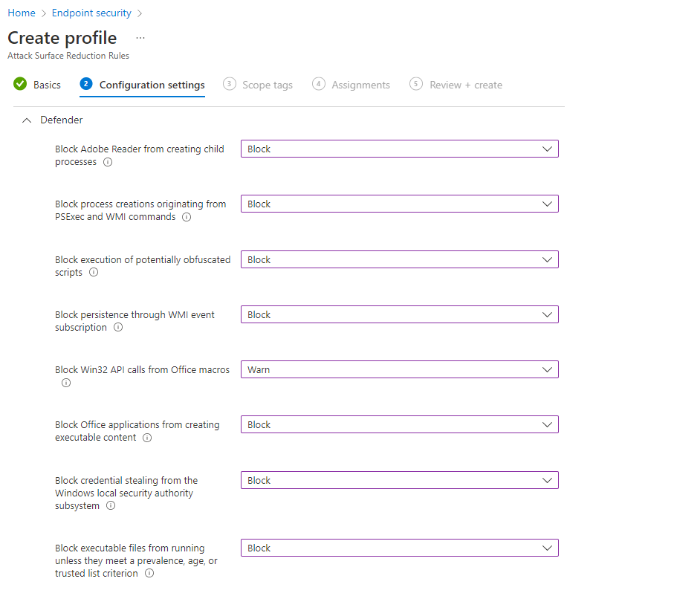This screenshot has height=596, width=700.
Task: Click the Home breadcrumb link
Action: [22, 13]
